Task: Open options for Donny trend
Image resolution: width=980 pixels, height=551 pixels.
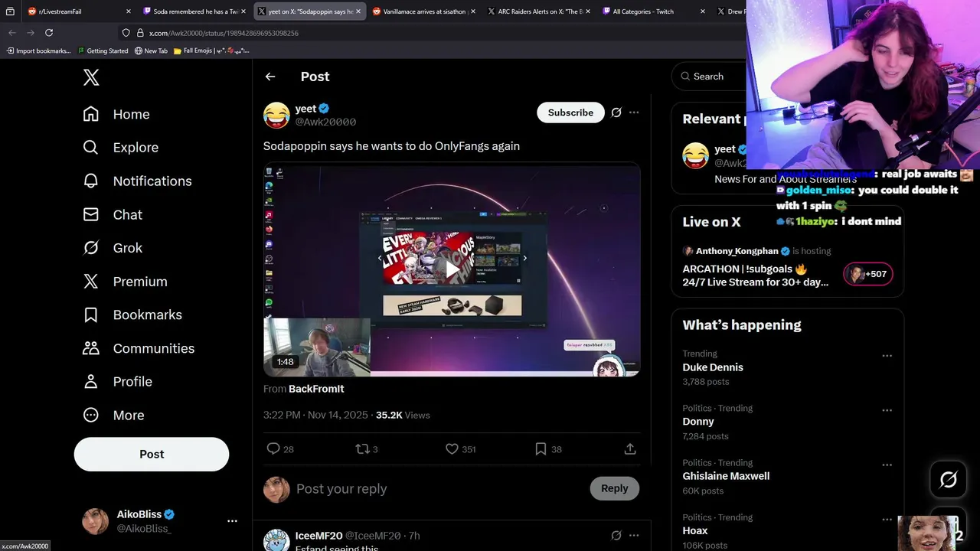Action: coord(887,410)
